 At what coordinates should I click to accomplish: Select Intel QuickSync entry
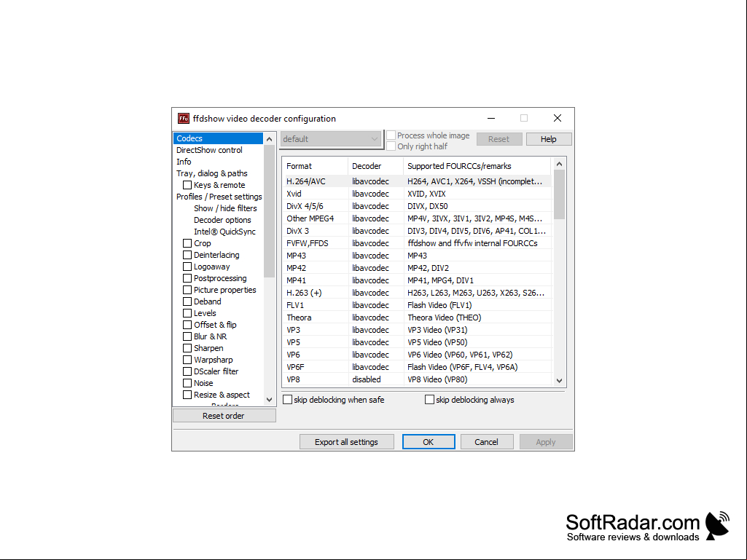click(x=224, y=232)
